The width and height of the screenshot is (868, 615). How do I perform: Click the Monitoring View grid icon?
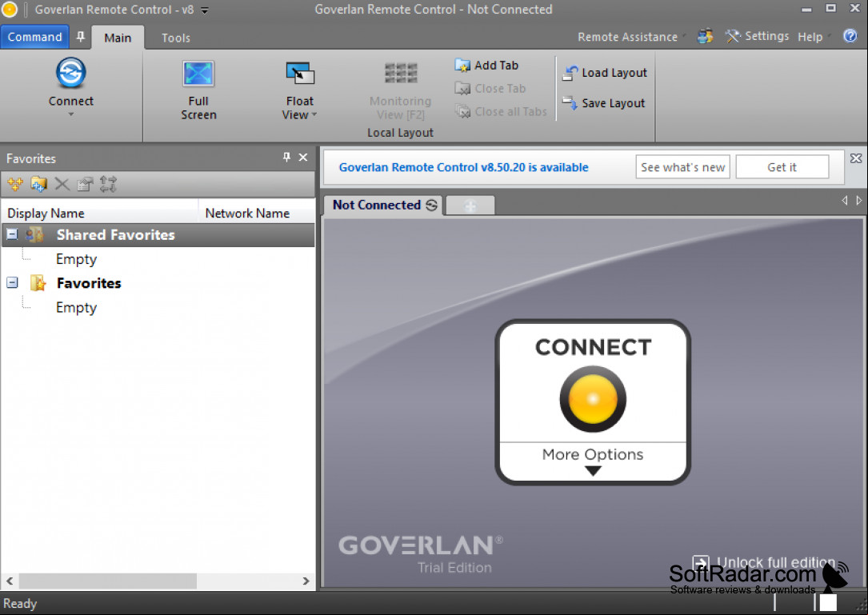(400, 73)
